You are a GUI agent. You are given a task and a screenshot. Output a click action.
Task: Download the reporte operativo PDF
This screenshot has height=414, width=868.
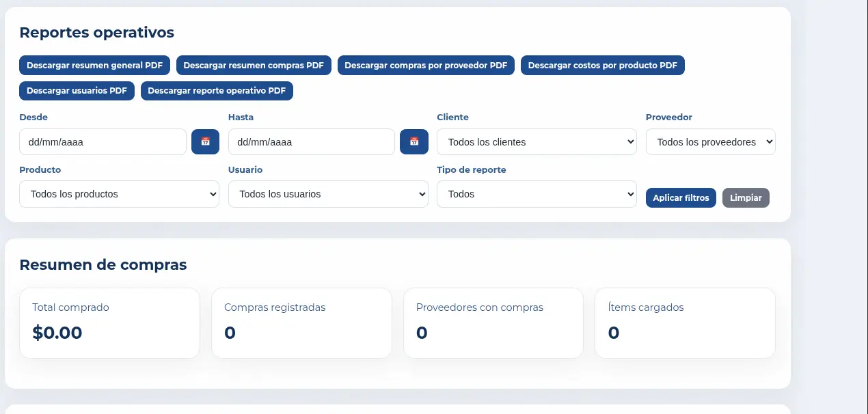coord(217,91)
